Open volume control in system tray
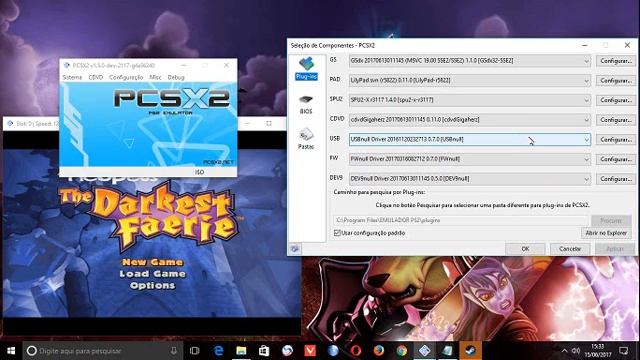Image resolution: width=640 pixels, height=360 pixels. [576, 351]
